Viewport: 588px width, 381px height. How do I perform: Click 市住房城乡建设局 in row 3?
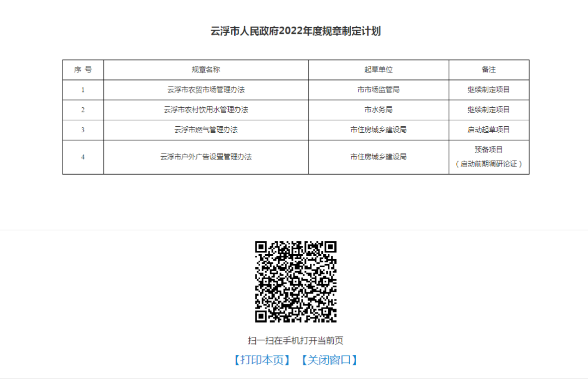[378, 130]
